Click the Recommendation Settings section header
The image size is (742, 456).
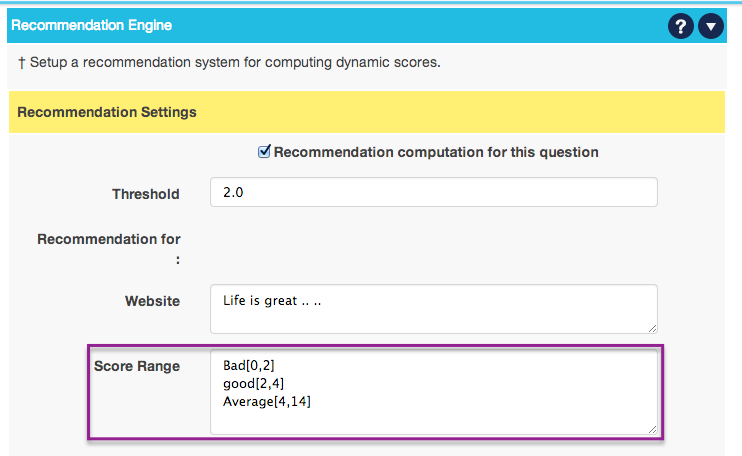click(x=107, y=112)
